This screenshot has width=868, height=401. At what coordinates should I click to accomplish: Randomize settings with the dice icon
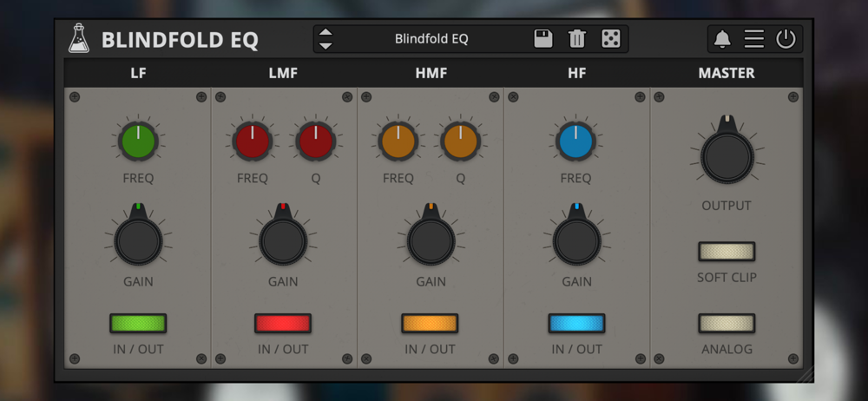610,39
